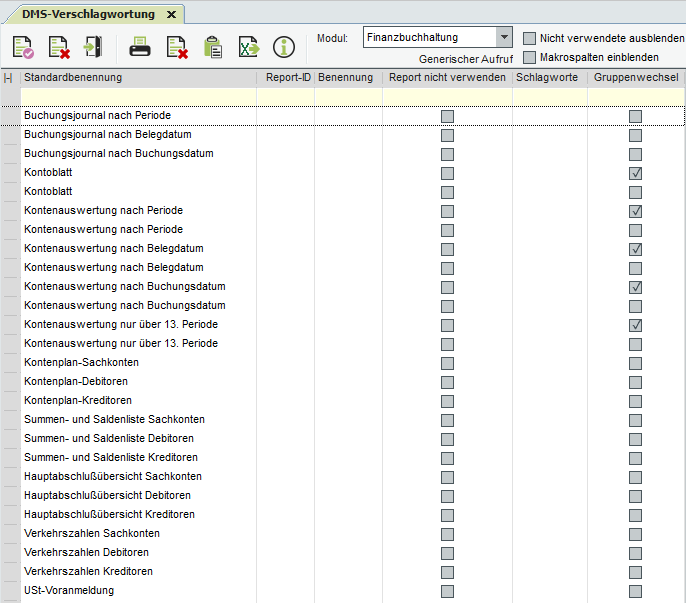Click the H icon in the grid header corner

tap(8, 78)
